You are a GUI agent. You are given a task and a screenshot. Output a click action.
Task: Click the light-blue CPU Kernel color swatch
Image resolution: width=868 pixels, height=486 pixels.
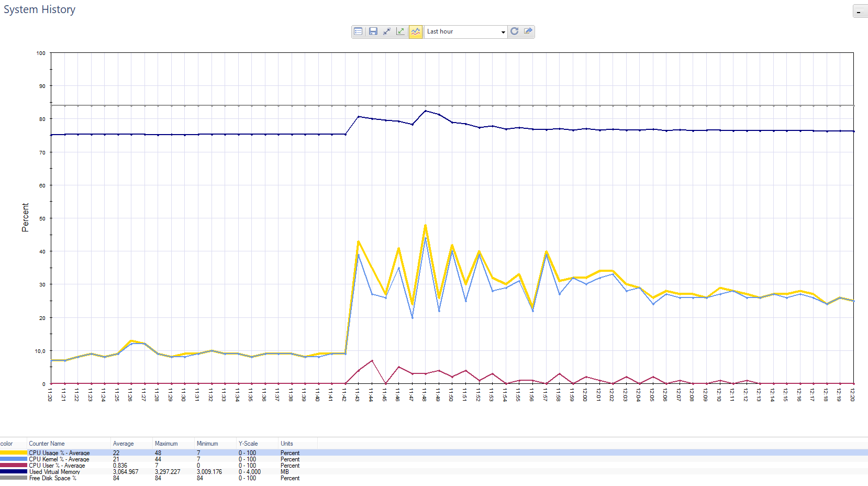tap(14, 459)
